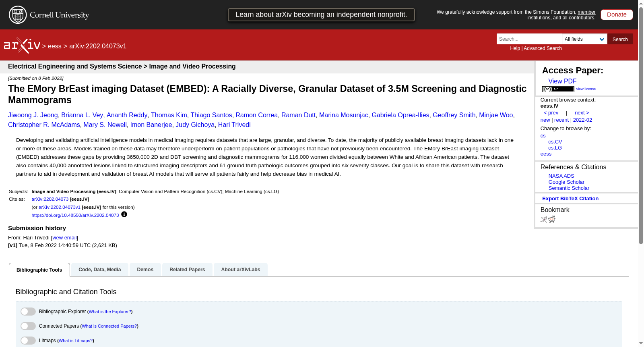Click the nonprofit announcement banner
This screenshot has width=644, height=347.
click(x=321, y=15)
